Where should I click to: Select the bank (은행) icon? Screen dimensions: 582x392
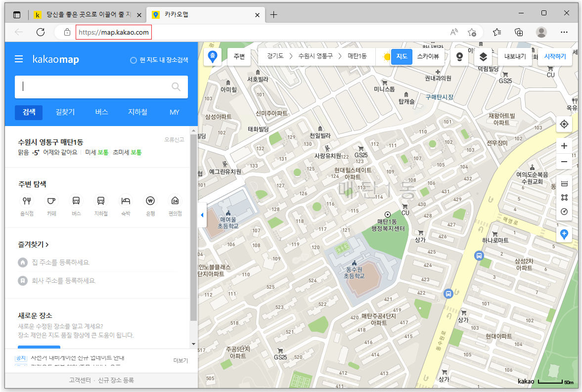tap(150, 201)
